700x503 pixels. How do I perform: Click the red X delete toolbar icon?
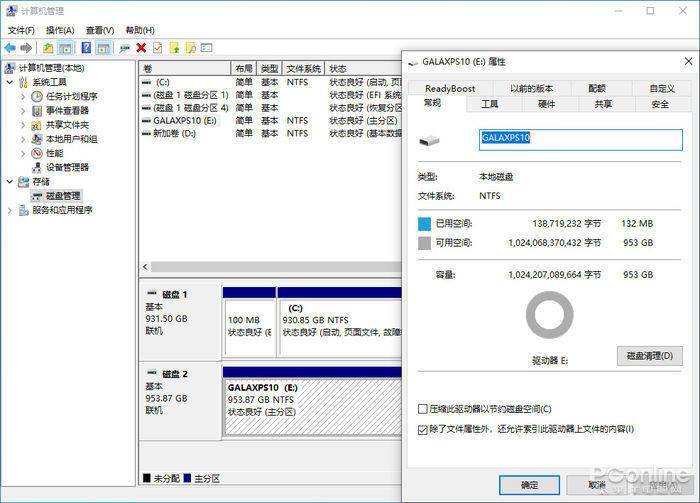pyautogui.click(x=142, y=48)
